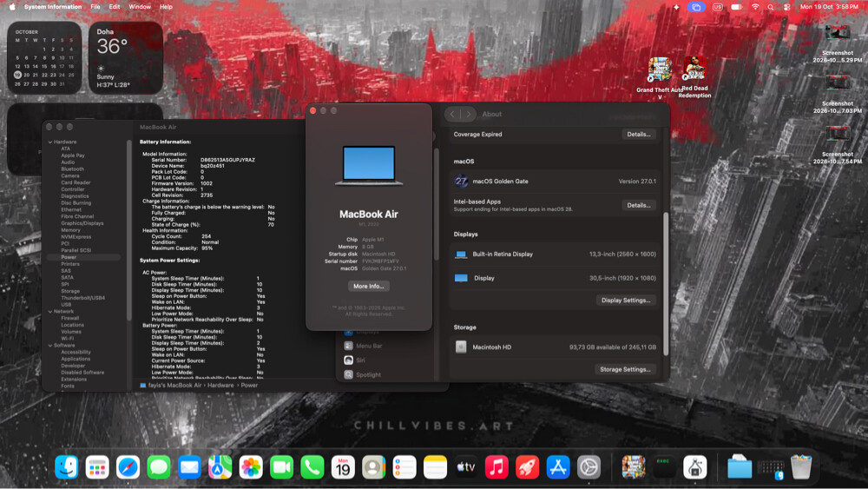868x489 pixels.
Task: Open the Apple menu
Action: click(12, 7)
